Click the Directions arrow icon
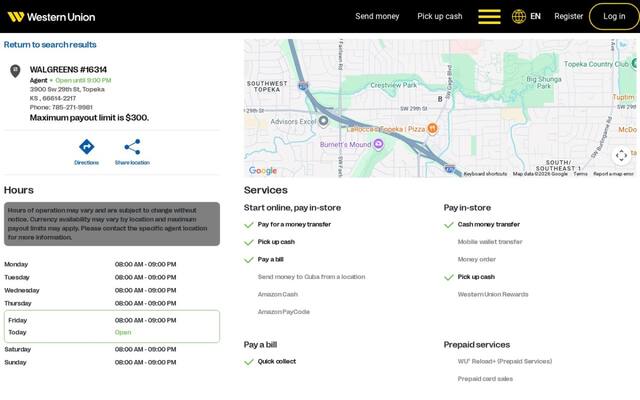This screenshot has width=640, height=400. (87, 147)
